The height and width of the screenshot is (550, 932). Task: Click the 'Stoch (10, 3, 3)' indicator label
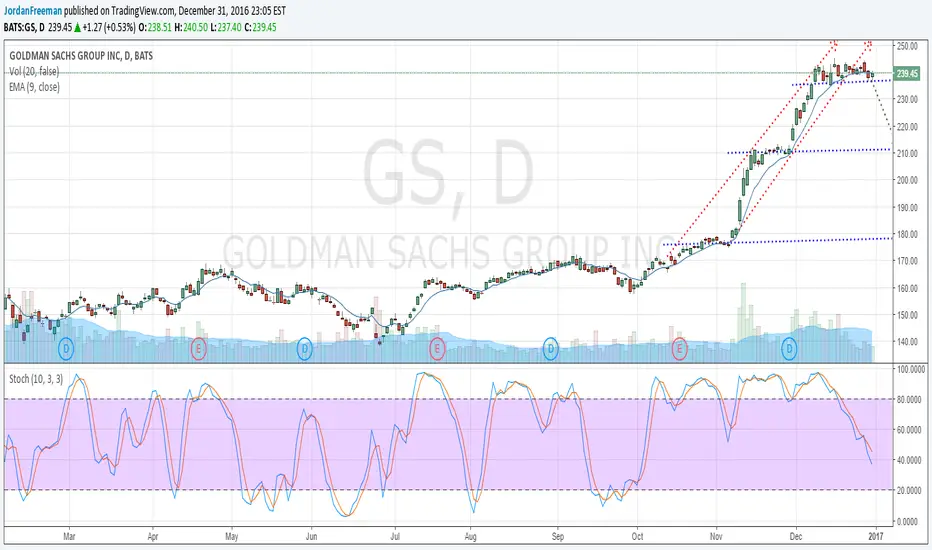coord(36,379)
